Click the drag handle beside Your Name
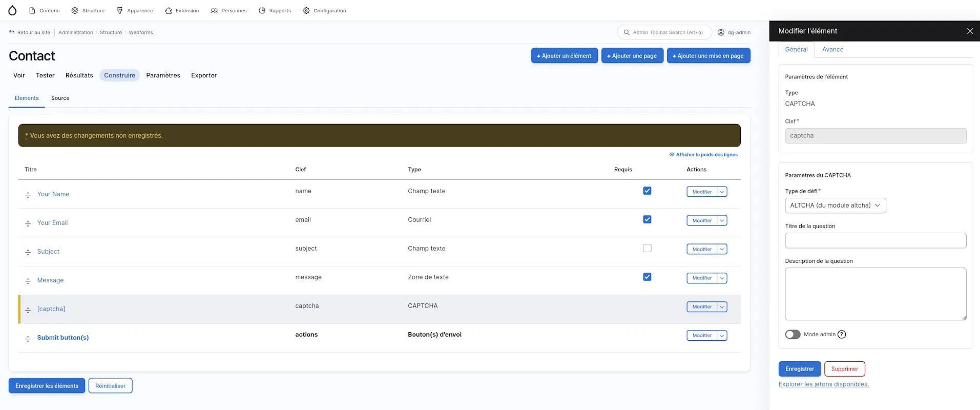The height and width of the screenshot is (410, 980). [x=28, y=195]
